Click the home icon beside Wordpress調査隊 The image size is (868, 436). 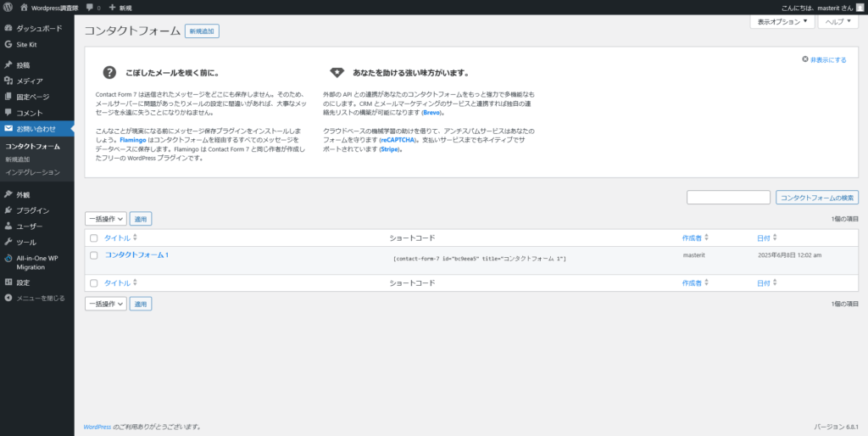(24, 8)
